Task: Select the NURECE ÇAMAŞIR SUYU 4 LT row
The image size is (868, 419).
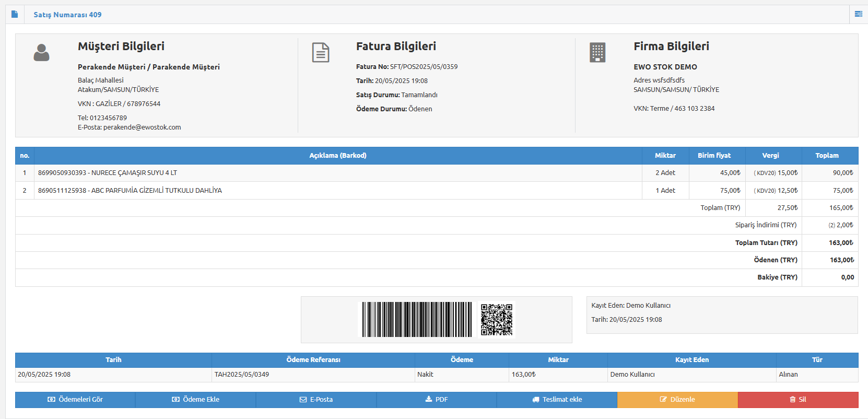Action: pos(437,173)
